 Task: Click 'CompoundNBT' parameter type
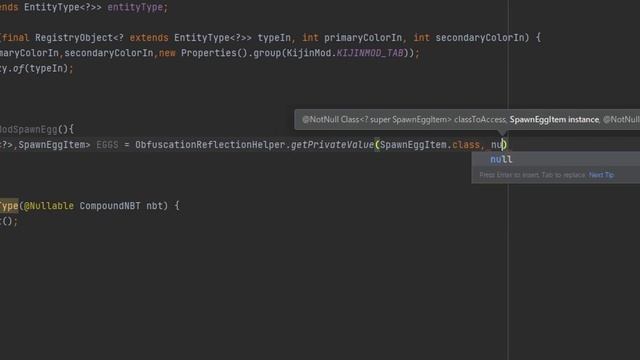[x=110, y=206]
